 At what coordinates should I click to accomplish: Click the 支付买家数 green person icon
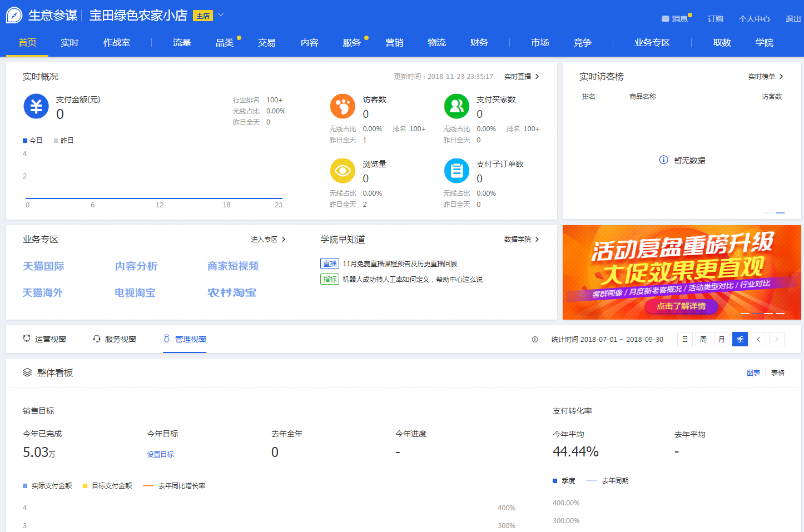(x=456, y=106)
